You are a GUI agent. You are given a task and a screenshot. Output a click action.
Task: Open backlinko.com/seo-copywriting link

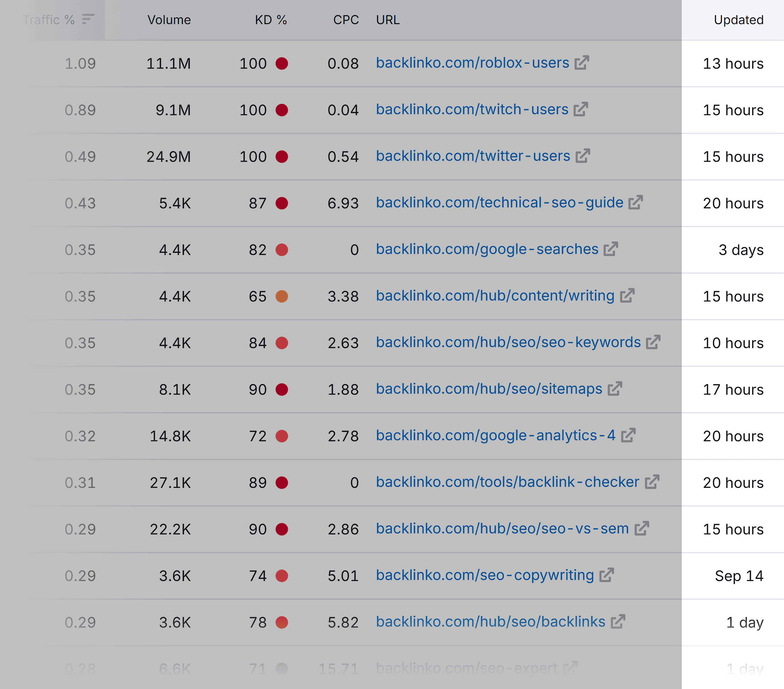coord(485,575)
